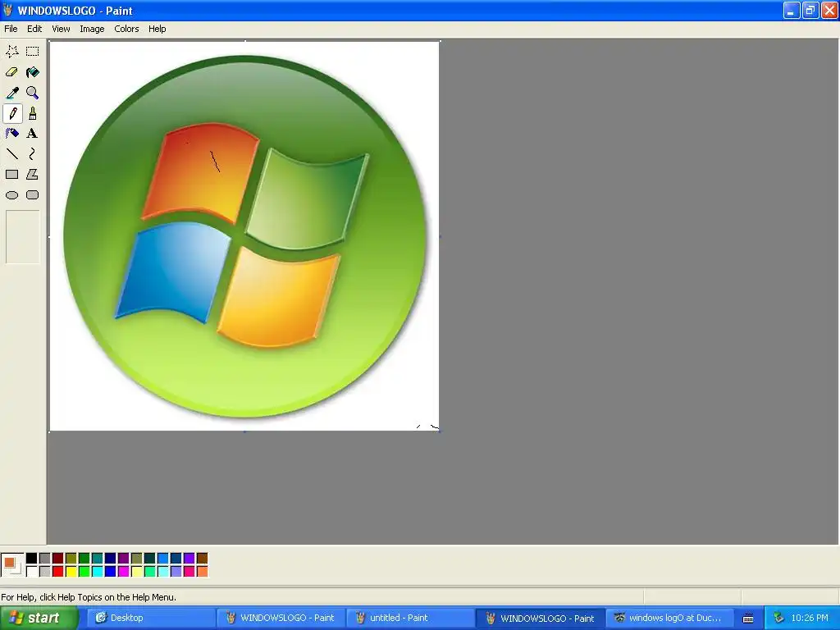Select the Airbrush spray tool
Image resolution: width=840 pixels, height=630 pixels.
pos(11,134)
